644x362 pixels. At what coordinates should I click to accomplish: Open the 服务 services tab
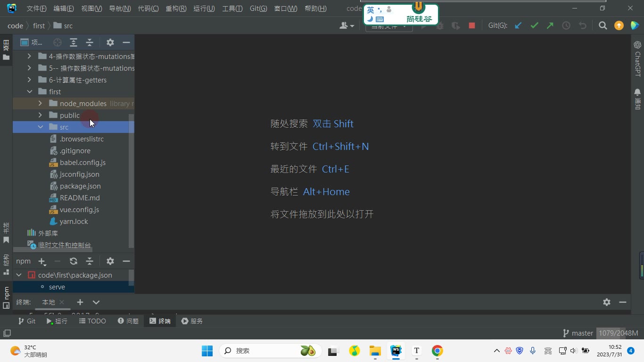[x=192, y=321]
